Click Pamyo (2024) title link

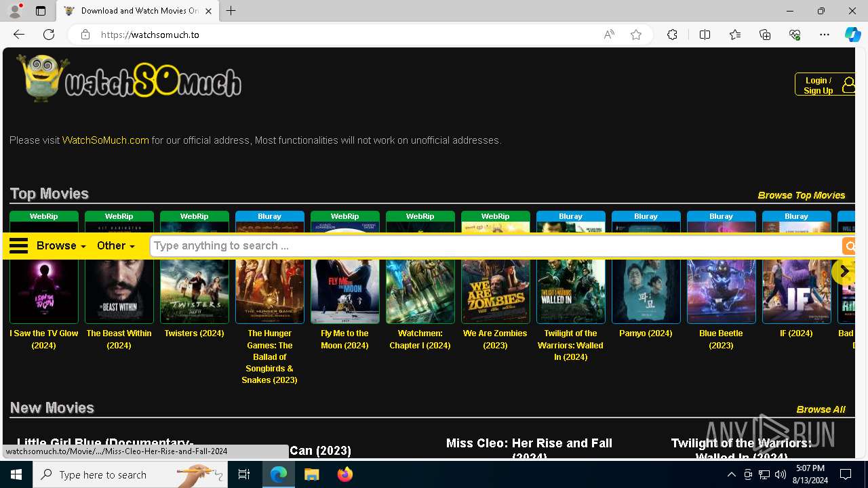(x=646, y=333)
